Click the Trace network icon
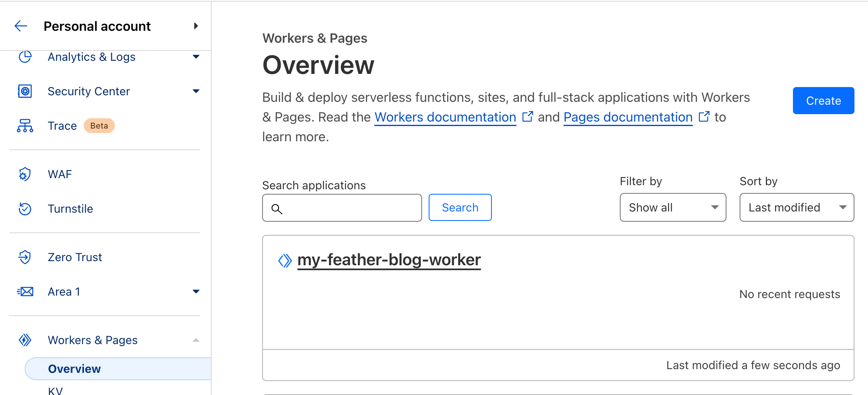868x395 pixels. 25,126
